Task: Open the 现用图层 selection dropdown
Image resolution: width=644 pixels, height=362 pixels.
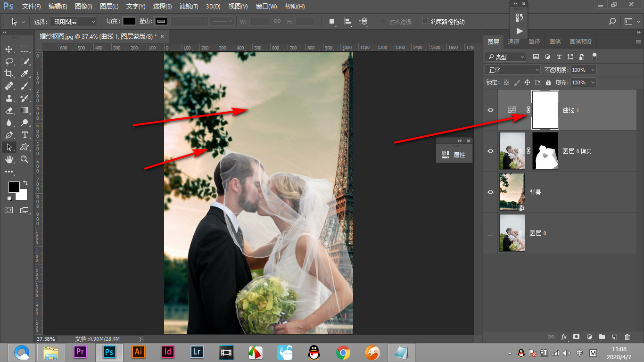Action: [x=74, y=21]
